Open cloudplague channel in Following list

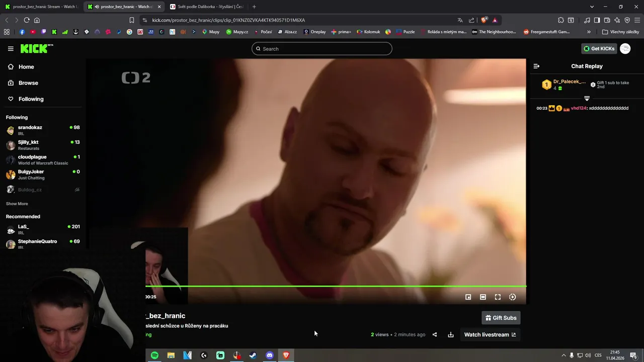pyautogui.click(x=43, y=160)
